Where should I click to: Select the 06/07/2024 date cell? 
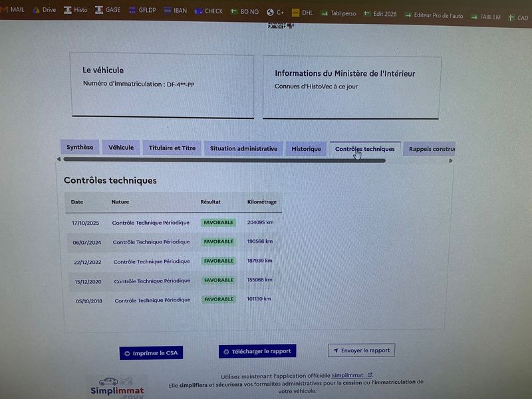click(87, 243)
